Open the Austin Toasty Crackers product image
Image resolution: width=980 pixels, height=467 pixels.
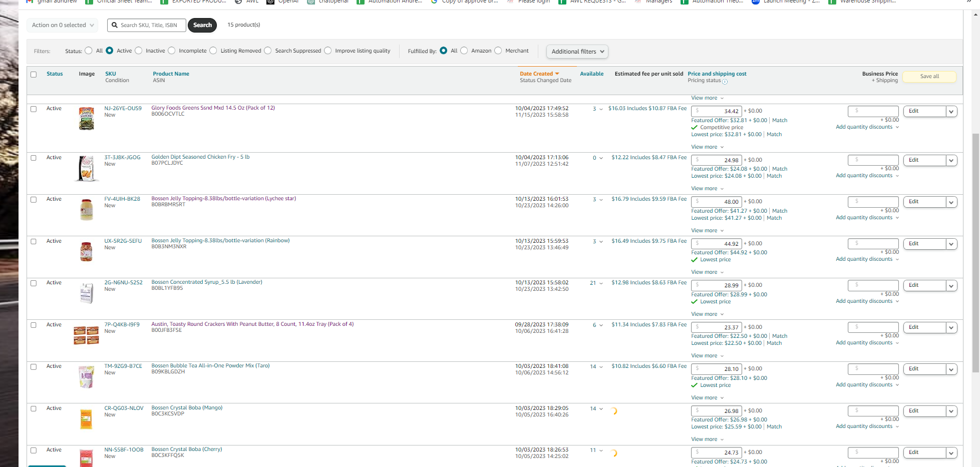[x=86, y=335]
